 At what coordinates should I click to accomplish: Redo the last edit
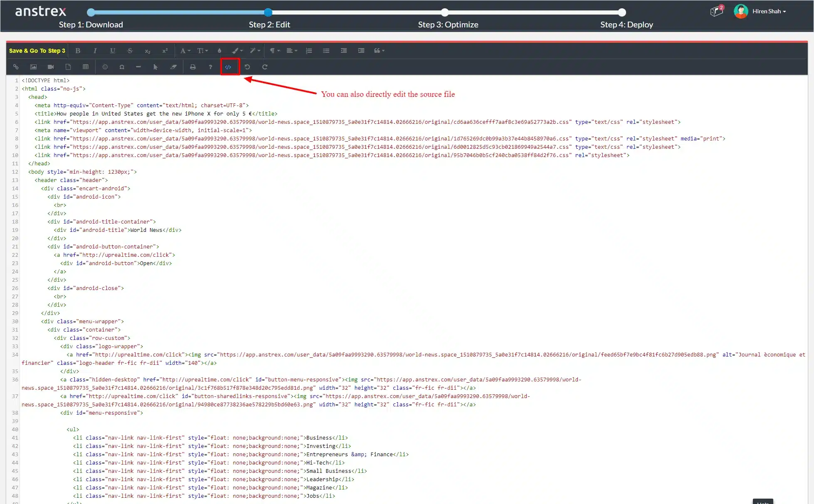tap(265, 67)
